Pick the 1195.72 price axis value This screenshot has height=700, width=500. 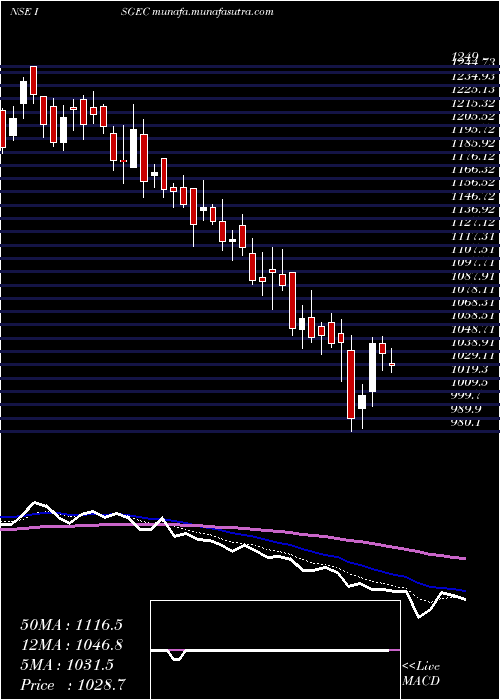(473, 130)
